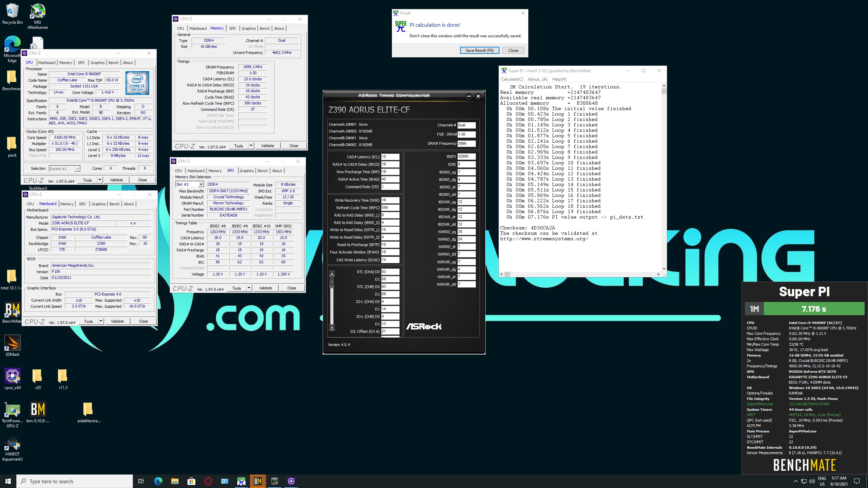Open the aida64extreme folder on desktop

tap(89, 412)
